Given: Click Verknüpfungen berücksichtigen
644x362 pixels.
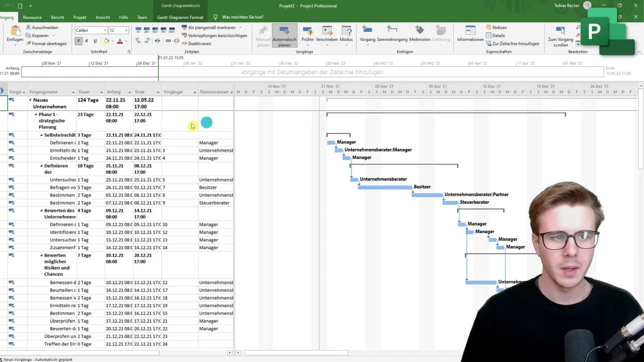Looking at the screenshot, I should pyautogui.click(x=214, y=36).
